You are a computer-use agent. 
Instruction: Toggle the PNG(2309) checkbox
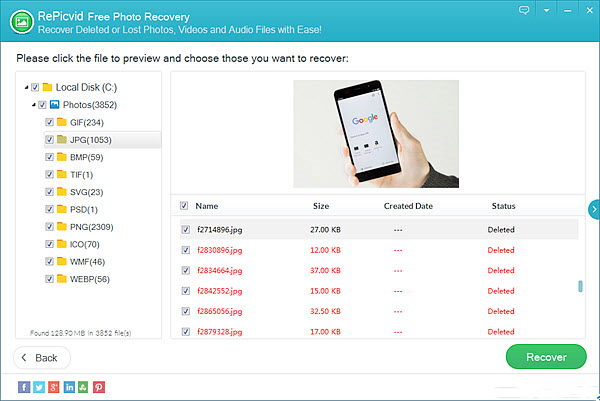49,227
